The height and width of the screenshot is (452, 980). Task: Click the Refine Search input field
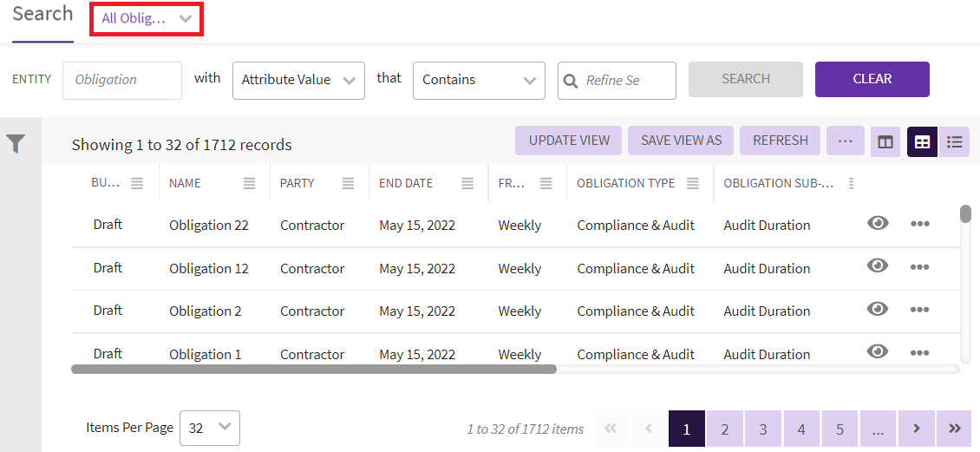tap(626, 80)
